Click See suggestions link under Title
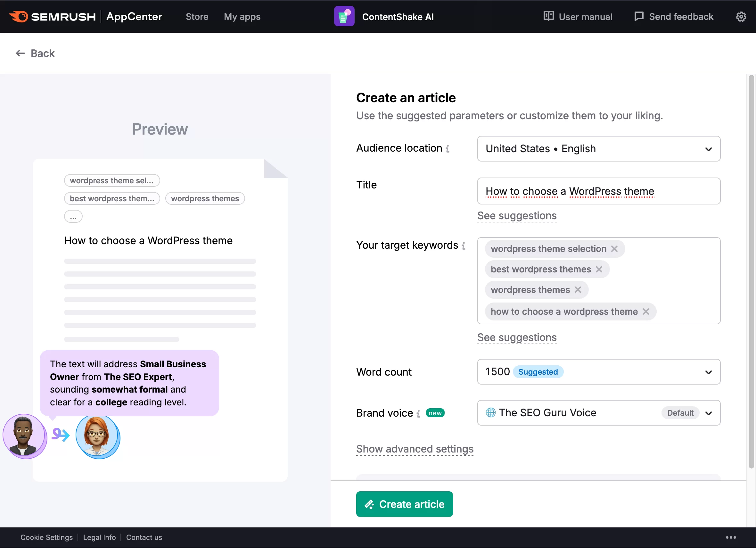 pyautogui.click(x=517, y=216)
